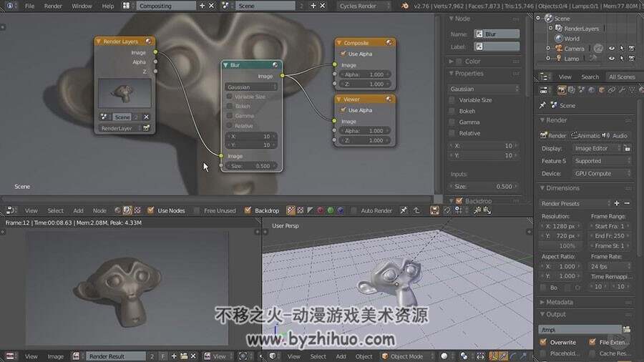Click the Search button in outliner header
644x362 pixels.
590,77
